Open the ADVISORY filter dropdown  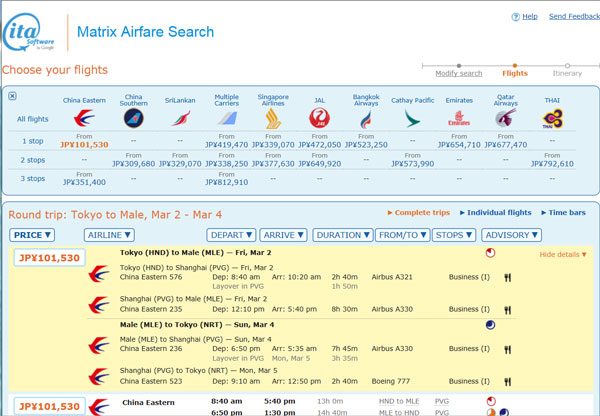tap(512, 235)
